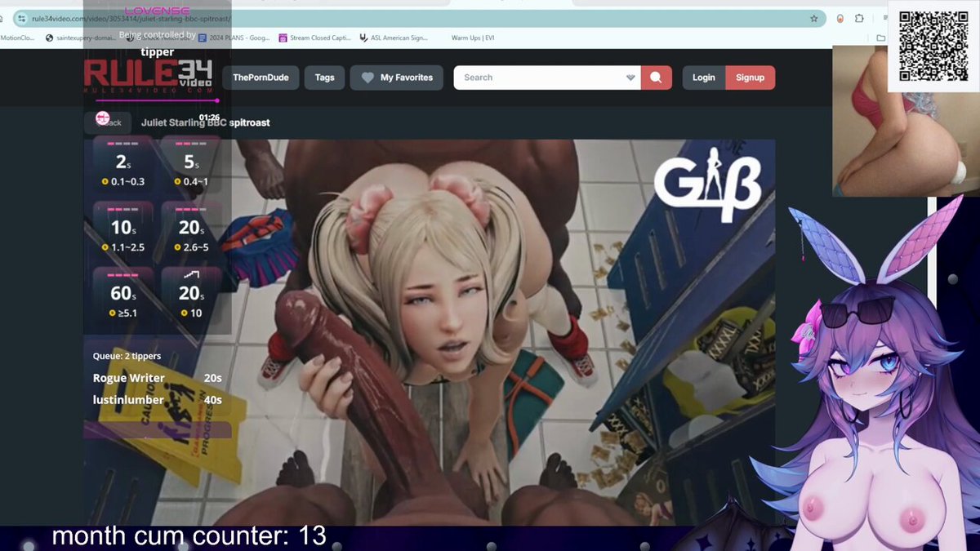Click the browser Extensions puzzle icon
The image size is (980, 551).
click(859, 18)
